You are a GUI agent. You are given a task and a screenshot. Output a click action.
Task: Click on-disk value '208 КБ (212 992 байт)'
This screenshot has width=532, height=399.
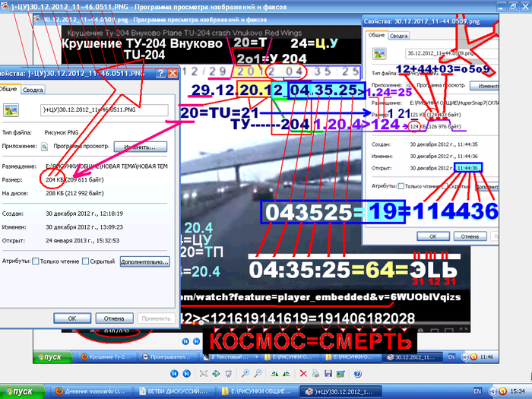click(74, 193)
